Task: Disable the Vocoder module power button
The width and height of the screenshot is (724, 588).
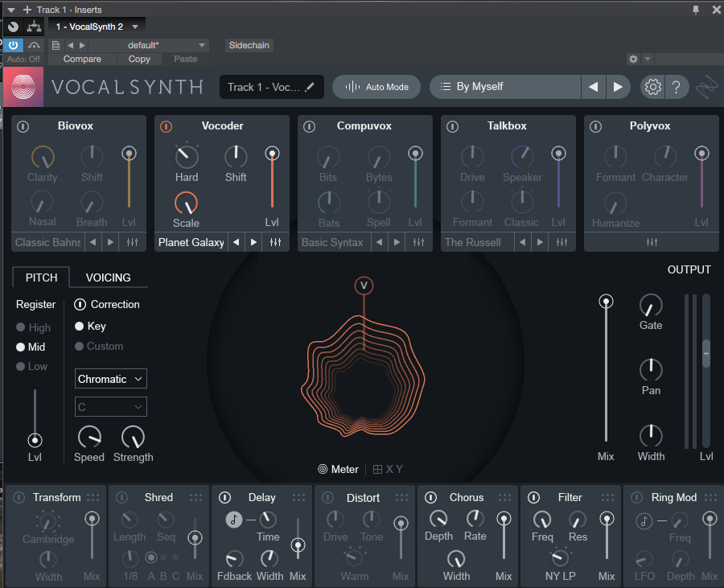Action: coord(166,126)
